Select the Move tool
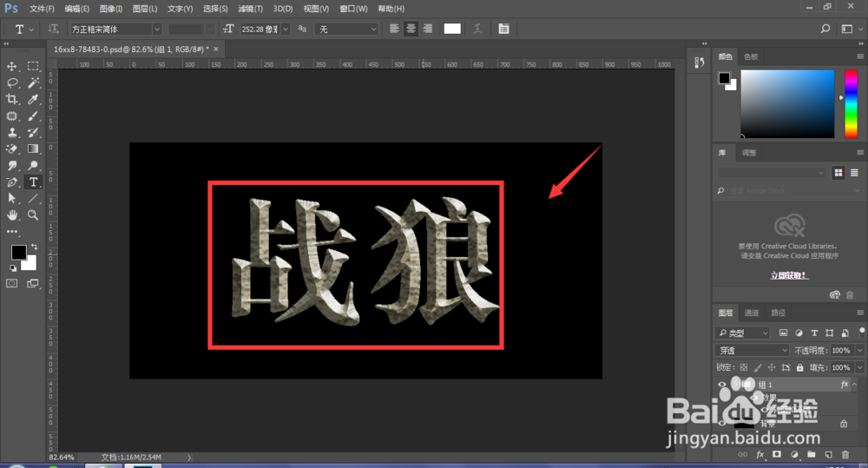The height and width of the screenshot is (468, 868). click(11, 67)
